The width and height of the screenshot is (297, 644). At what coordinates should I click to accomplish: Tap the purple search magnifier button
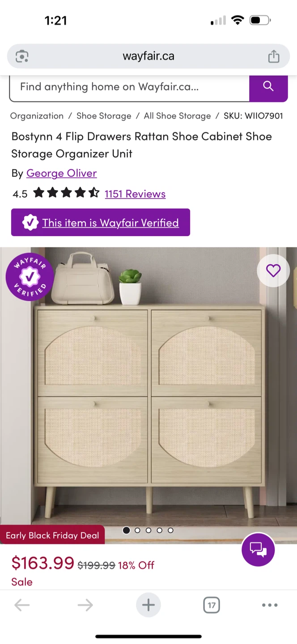[x=268, y=87]
